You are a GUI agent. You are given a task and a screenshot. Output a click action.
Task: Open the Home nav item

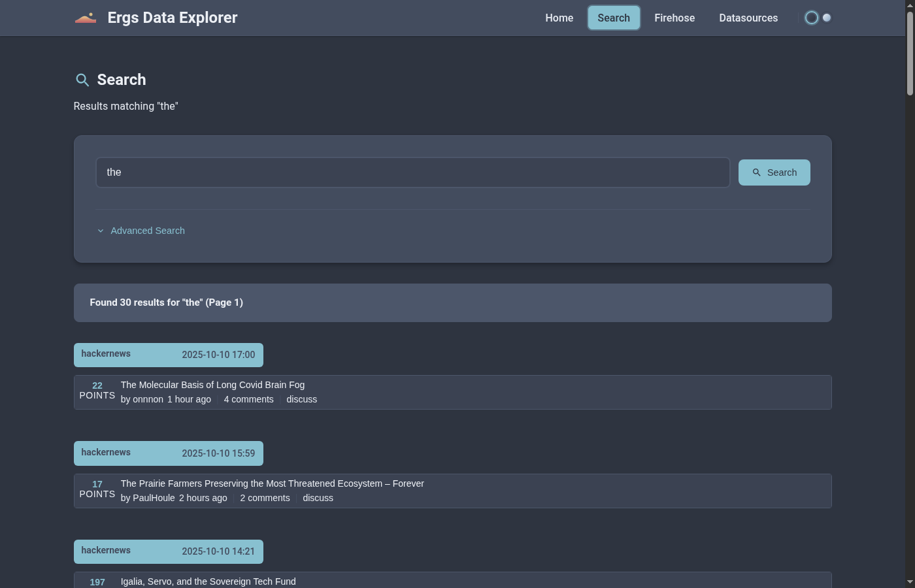click(559, 18)
